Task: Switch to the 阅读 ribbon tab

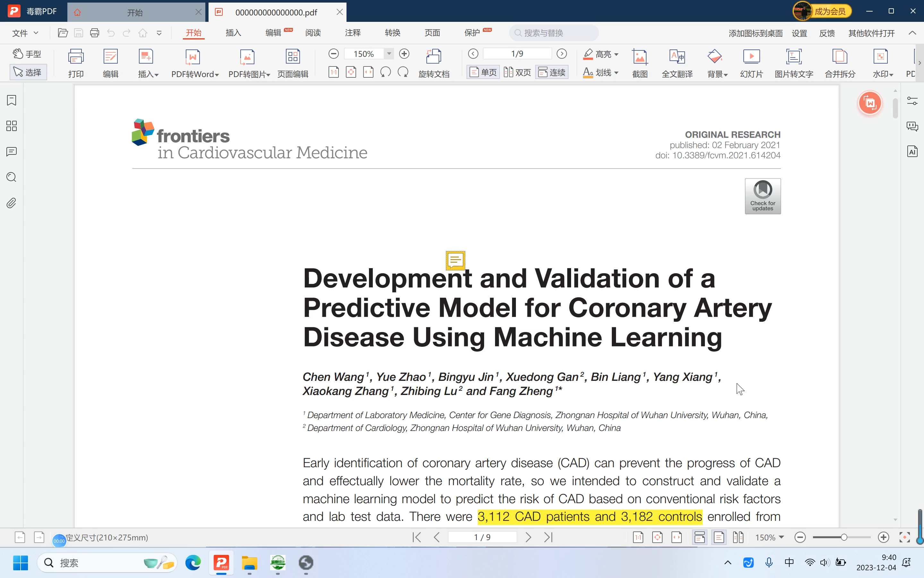Action: 313,33
